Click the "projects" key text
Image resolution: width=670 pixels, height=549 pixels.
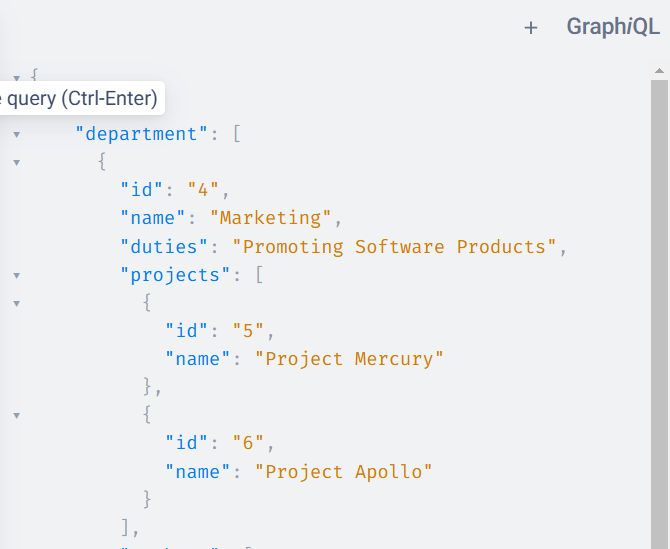(175, 275)
